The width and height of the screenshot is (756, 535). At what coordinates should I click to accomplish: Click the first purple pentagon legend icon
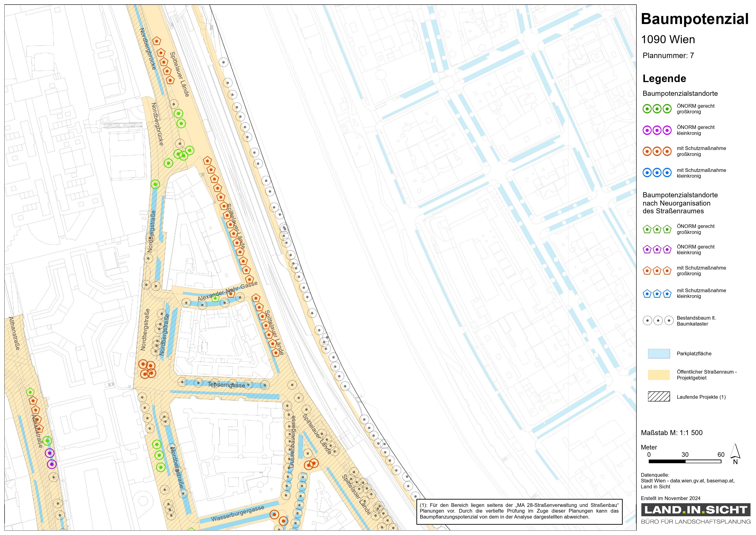[x=647, y=249]
